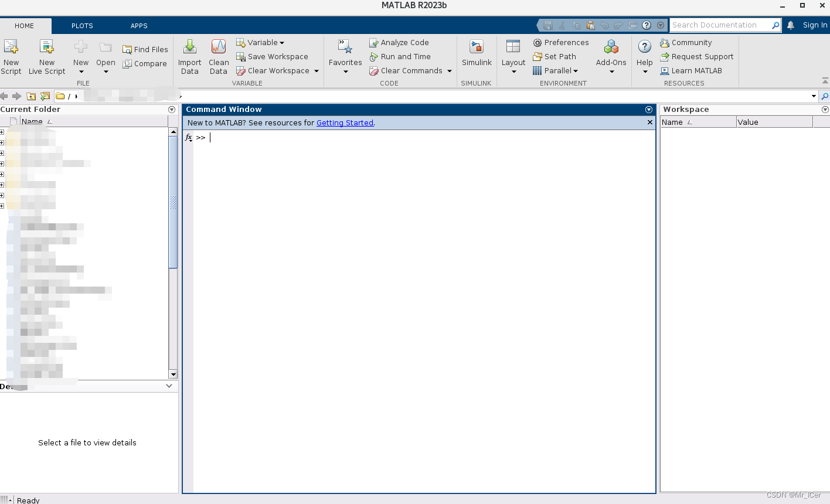Open Learn MATLAB
Image resolution: width=830 pixels, height=504 pixels.
[691, 70]
